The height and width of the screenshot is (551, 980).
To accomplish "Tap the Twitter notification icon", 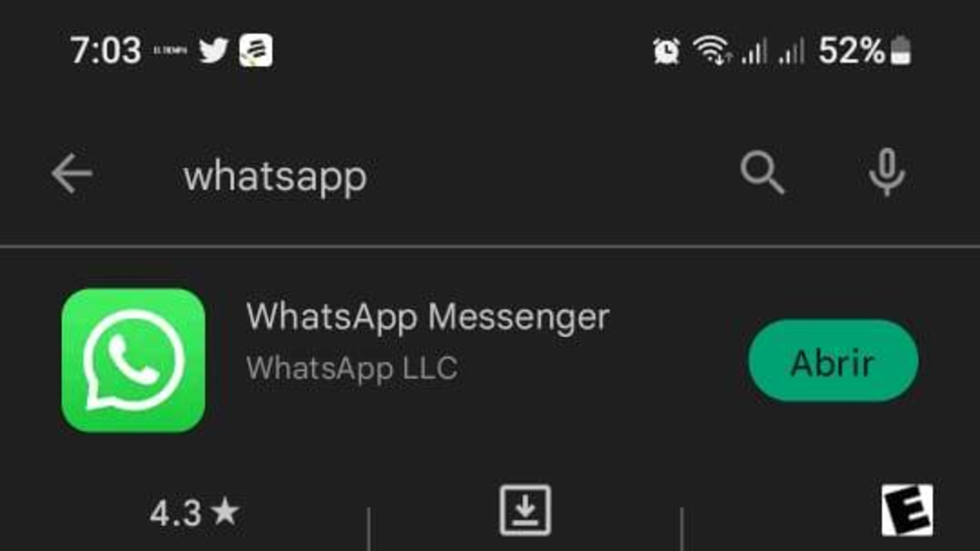I will (x=213, y=51).
